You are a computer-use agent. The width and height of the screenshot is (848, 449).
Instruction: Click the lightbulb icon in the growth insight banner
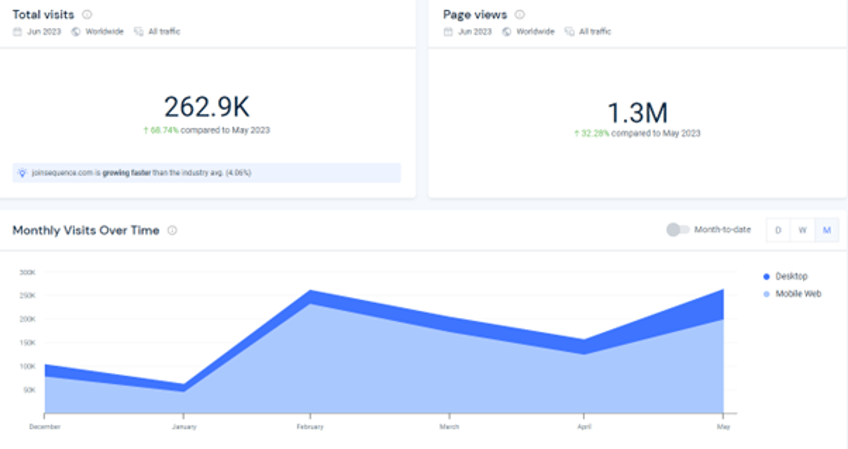tap(23, 173)
